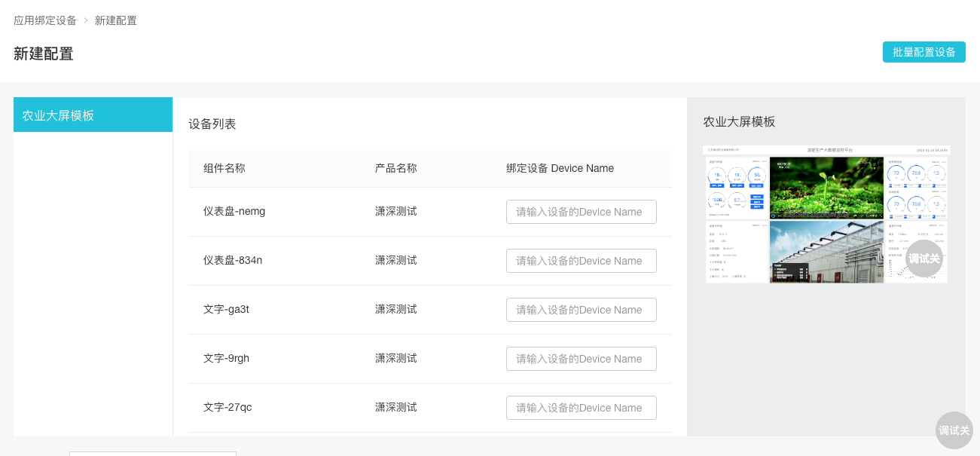This screenshot has width=980, height=456.
Task: Go back via 应用绑定设备 breadcrumb link
Action: tap(45, 20)
